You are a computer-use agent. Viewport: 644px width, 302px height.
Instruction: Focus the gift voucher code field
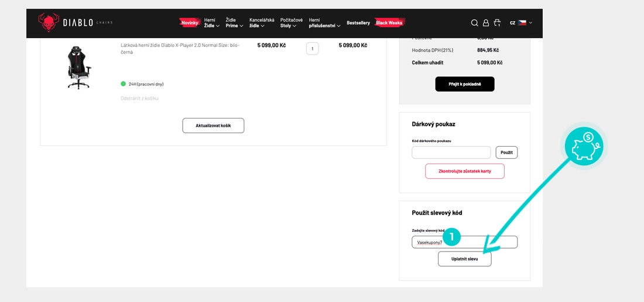pos(451,152)
